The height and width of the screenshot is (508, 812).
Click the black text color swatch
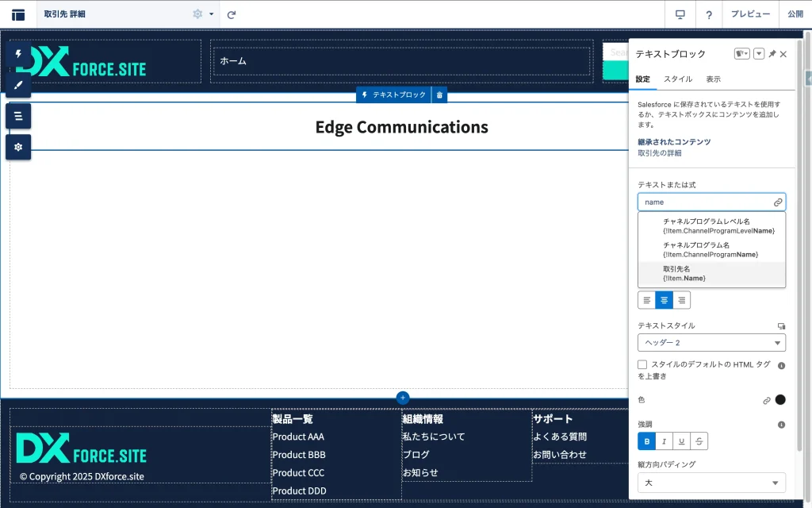click(780, 400)
